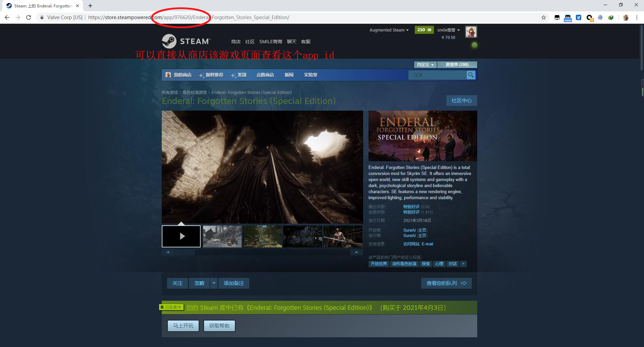Click the Chrome profile avatar in toolbar
This screenshot has width=644, height=347.
pyautogui.click(x=626, y=17)
